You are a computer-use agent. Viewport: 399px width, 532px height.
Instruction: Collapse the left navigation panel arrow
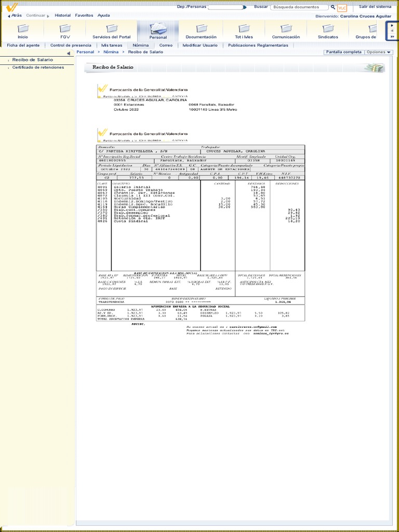(69, 54)
